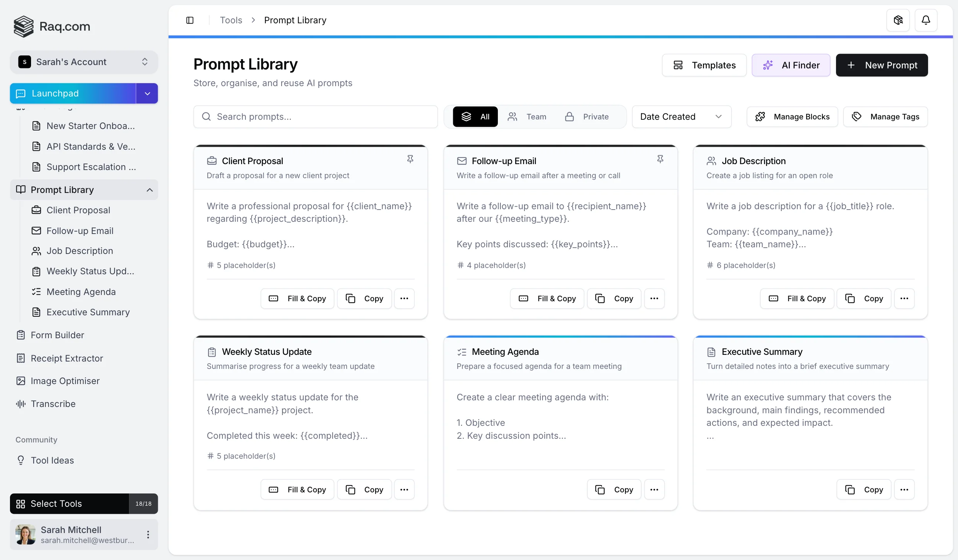Open the Date Created sort dropdown
Screen dimensions: 958x560
pos(681,116)
